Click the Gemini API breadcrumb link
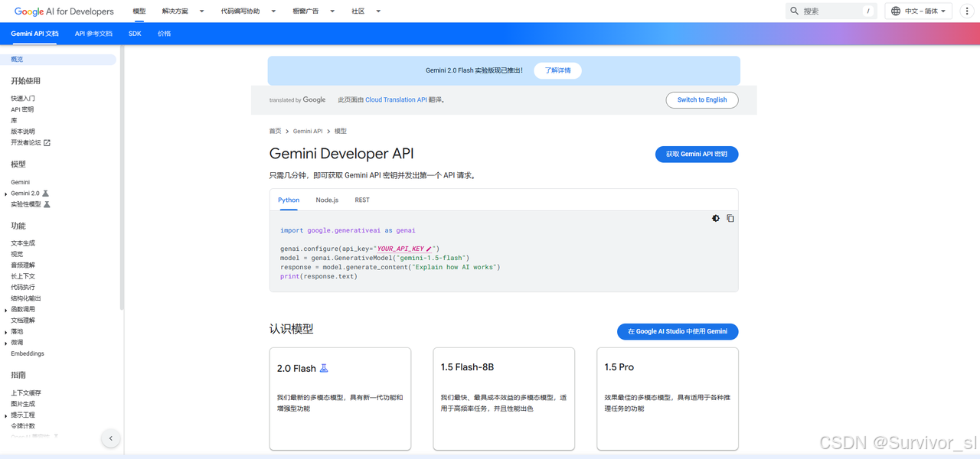 pyautogui.click(x=308, y=131)
